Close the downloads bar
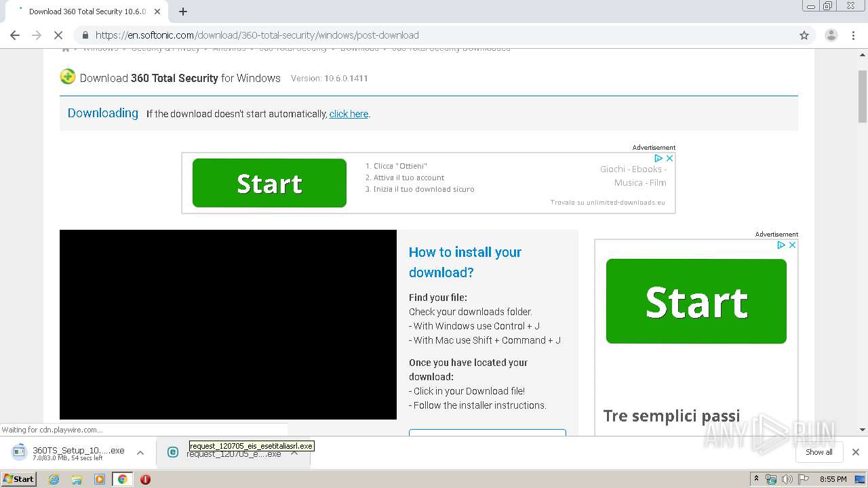 (856, 452)
